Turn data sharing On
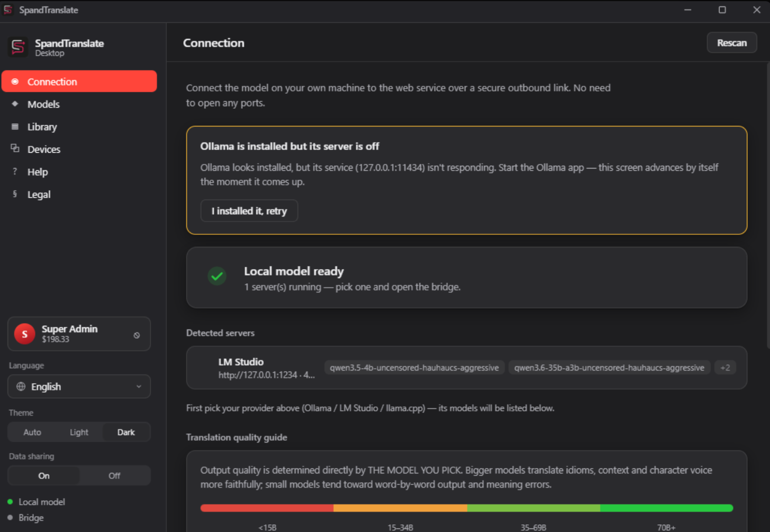 click(x=44, y=475)
